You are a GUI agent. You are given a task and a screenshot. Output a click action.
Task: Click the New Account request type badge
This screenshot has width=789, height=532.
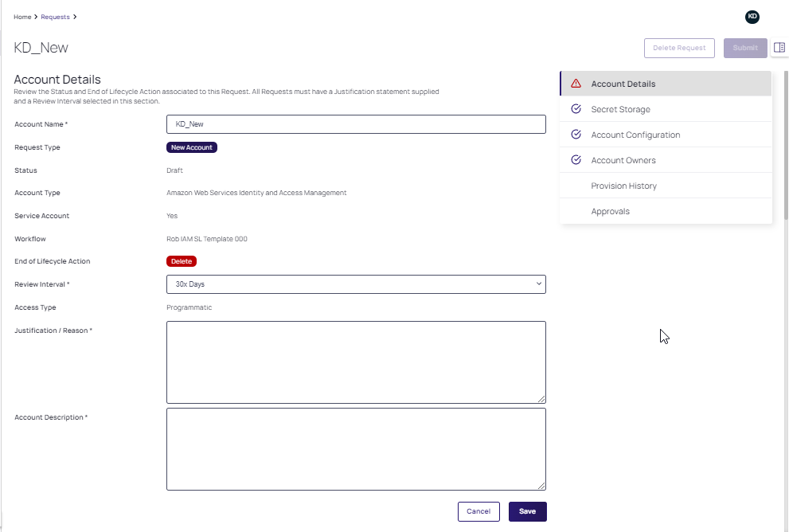pos(191,147)
